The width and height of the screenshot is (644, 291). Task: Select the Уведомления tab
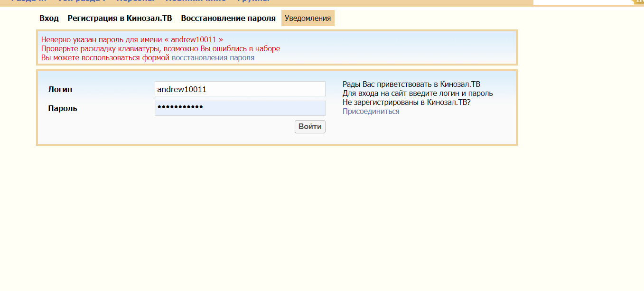tap(308, 18)
